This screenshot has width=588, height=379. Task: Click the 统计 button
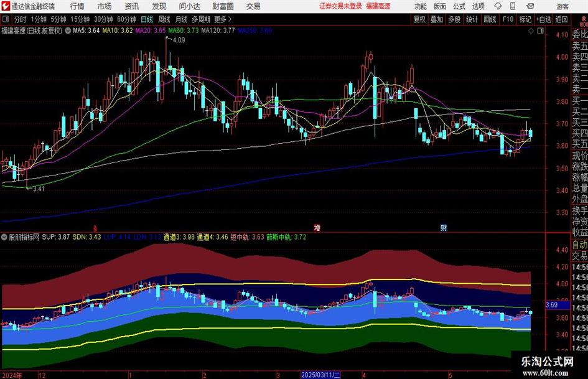click(x=472, y=19)
